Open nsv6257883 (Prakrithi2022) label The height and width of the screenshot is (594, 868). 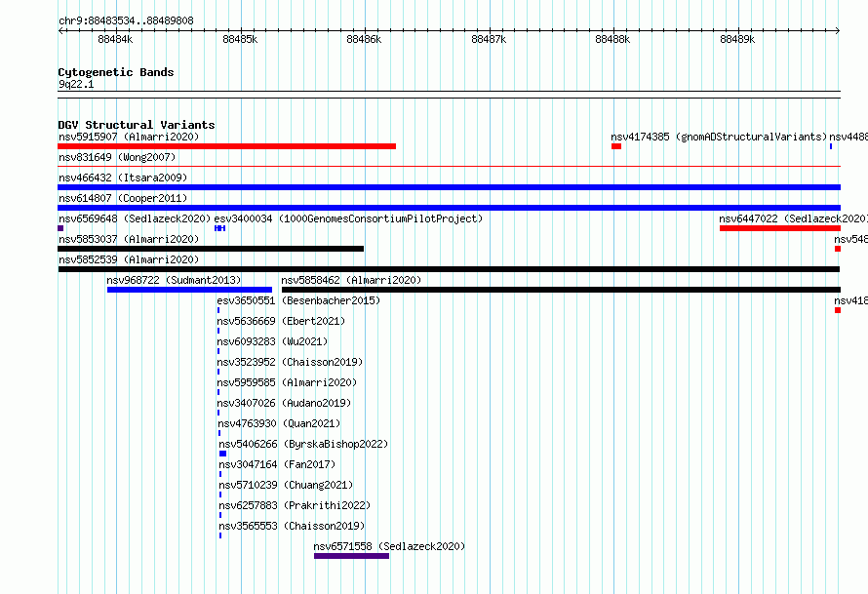pos(296,505)
